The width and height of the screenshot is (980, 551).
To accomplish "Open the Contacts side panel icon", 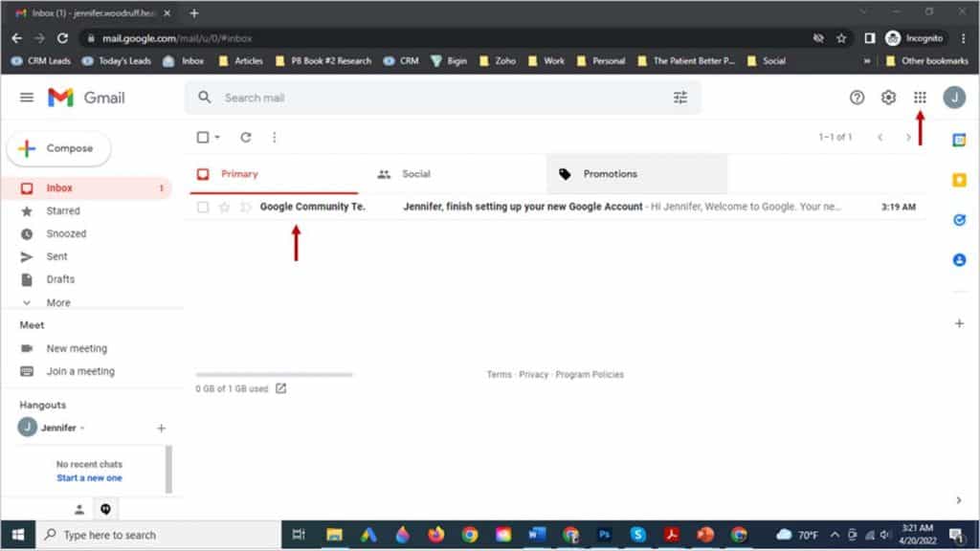I will 959,260.
